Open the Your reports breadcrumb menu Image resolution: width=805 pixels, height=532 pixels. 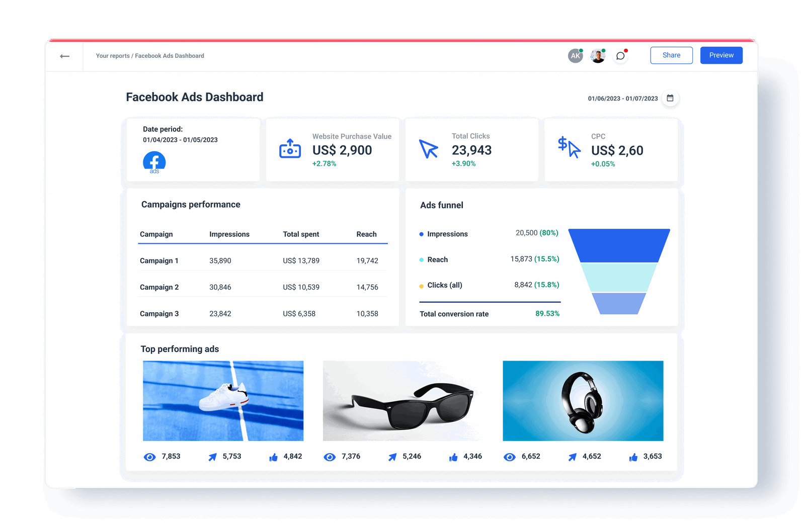point(112,56)
